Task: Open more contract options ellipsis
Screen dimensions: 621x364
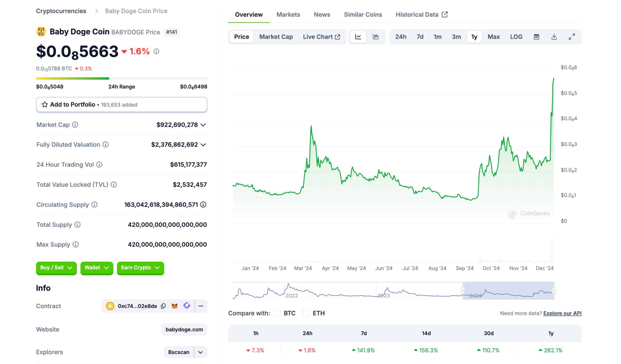Action: click(x=201, y=306)
